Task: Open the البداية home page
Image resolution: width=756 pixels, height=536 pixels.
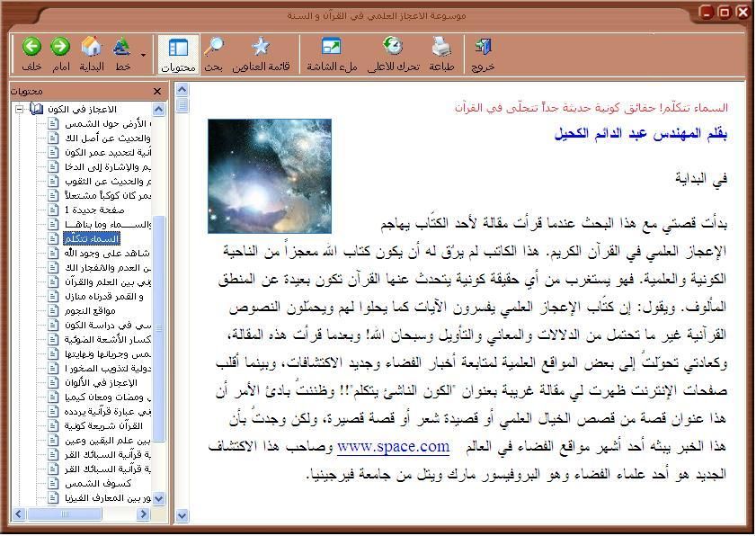Action: pyautogui.click(x=92, y=54)
